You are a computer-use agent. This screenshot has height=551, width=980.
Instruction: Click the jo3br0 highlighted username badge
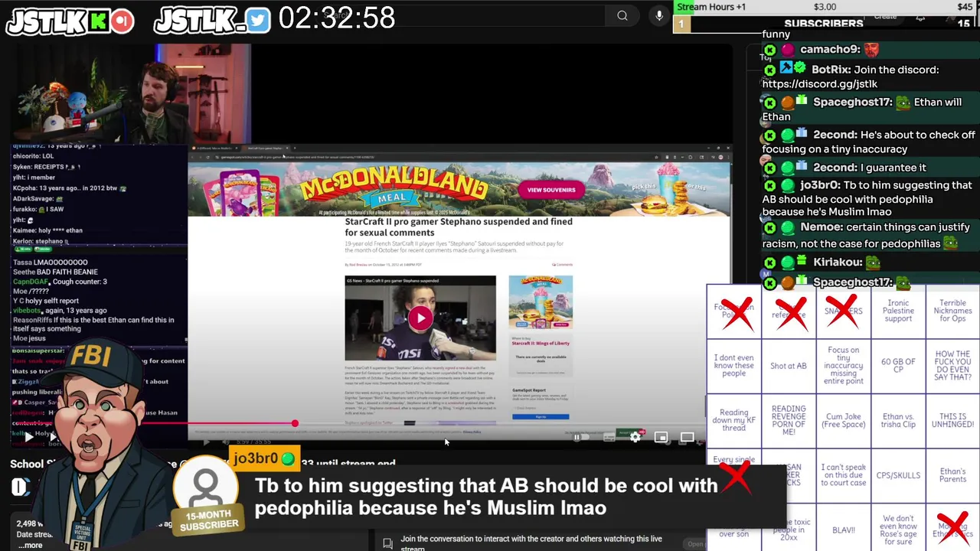(x=263, y=458)
